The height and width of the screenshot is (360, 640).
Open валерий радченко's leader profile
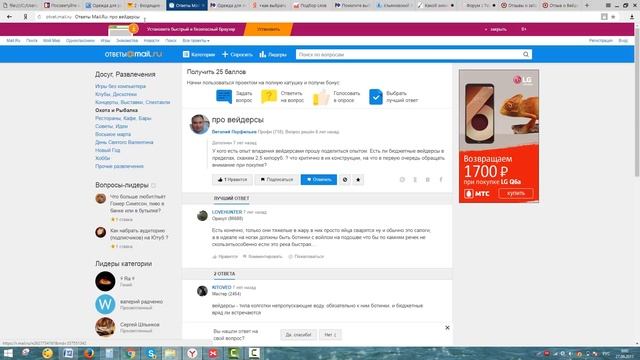coord(141,302)
